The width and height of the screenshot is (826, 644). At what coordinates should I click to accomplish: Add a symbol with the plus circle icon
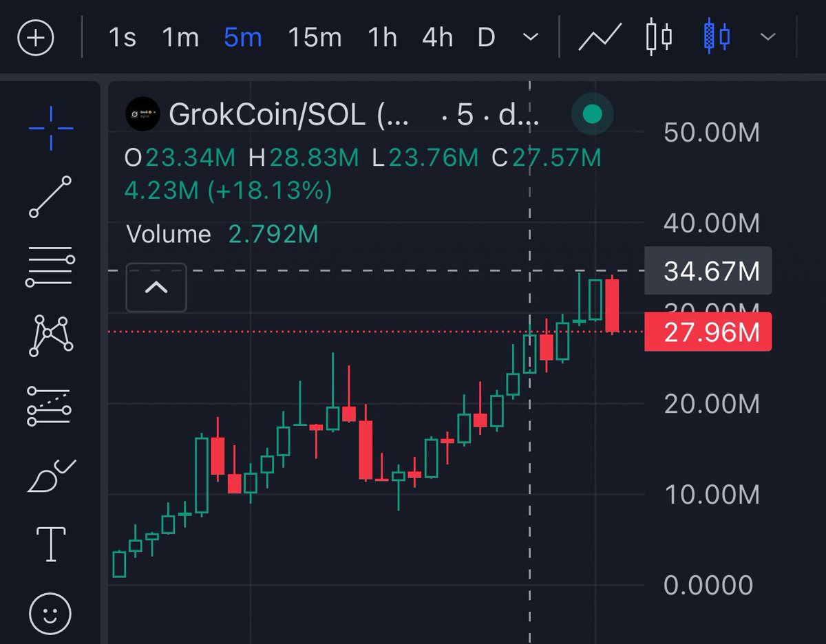pyautogui.click(x=36, y=38)
